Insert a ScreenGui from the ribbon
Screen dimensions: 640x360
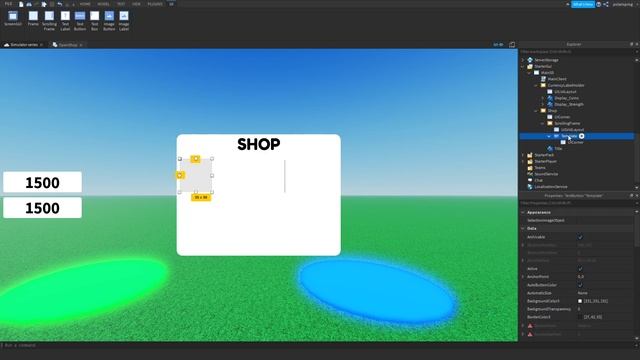click(13, 19)
